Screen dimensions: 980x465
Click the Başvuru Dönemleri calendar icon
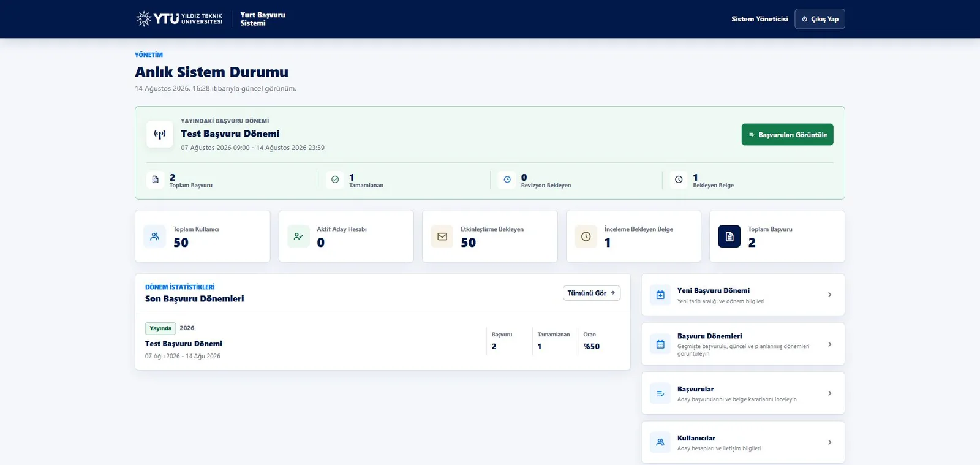(660, 344)
